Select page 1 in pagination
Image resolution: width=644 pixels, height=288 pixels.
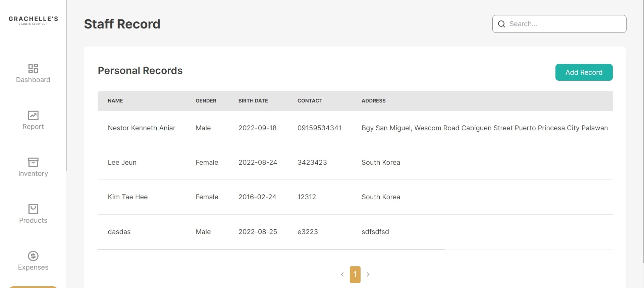point(355,275)
